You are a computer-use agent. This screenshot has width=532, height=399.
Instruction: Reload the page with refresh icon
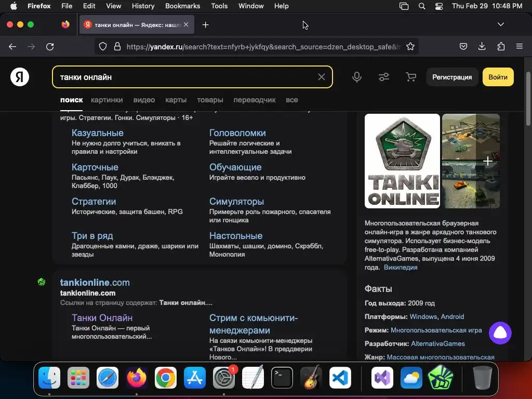tap(50, 46)
